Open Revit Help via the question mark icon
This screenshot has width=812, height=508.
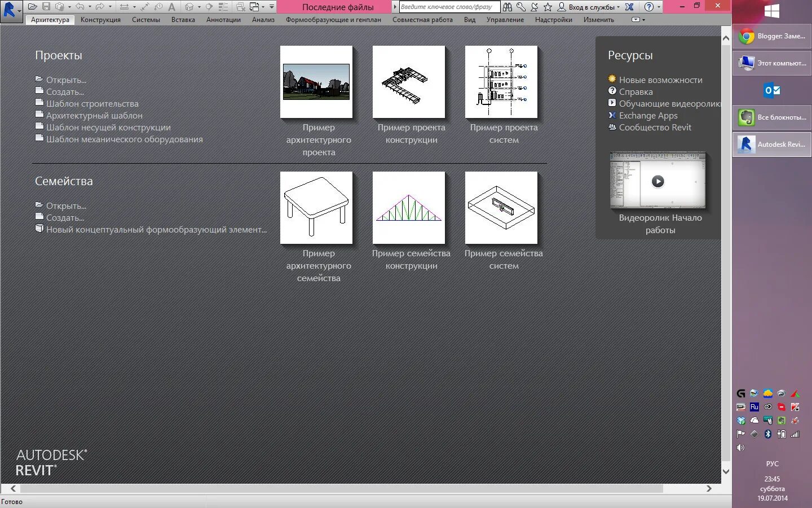(649, 7)
